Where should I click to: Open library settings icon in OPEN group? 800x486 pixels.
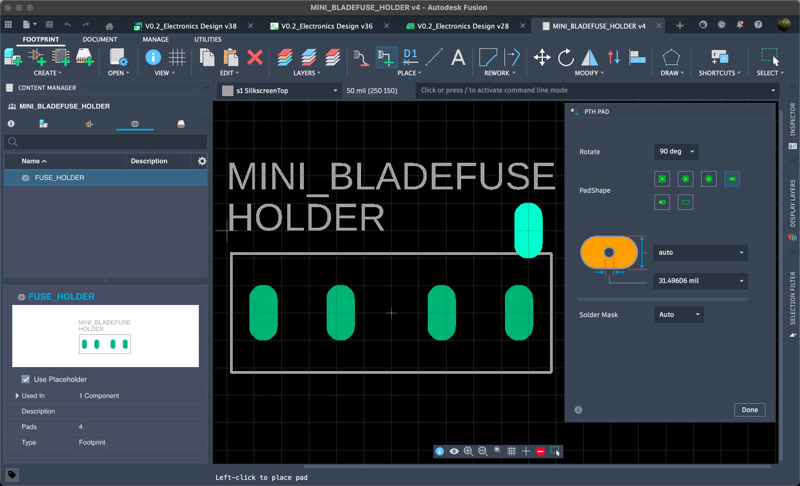coord(118,57)
